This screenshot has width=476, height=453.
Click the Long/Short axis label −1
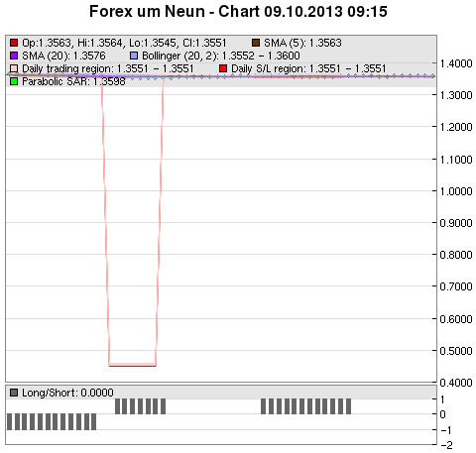(446, 430)
